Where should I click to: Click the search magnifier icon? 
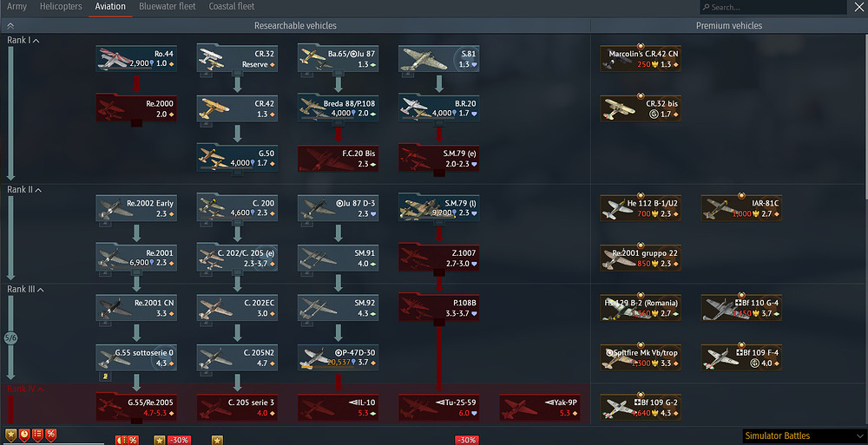[706, 7]
